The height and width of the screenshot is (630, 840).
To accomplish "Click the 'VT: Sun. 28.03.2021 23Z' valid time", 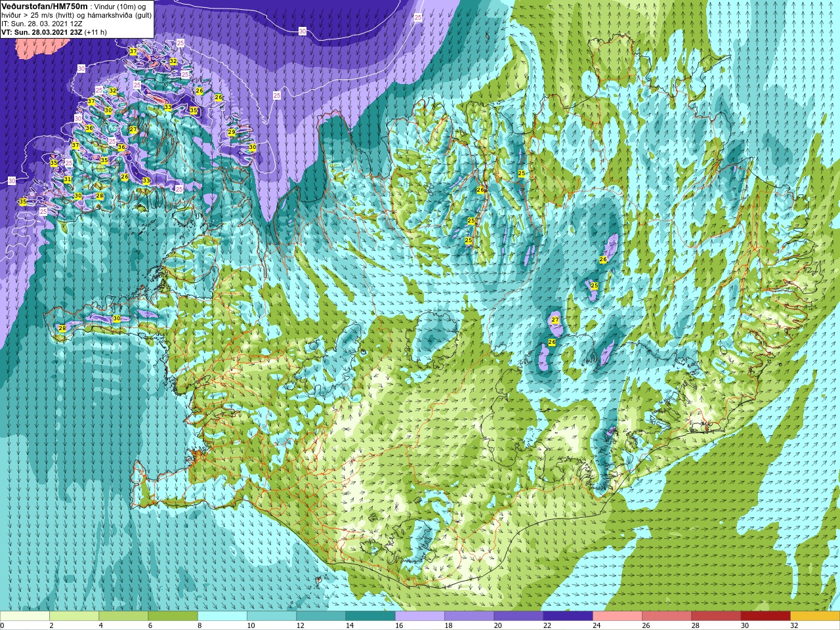I will click(42, 31).
